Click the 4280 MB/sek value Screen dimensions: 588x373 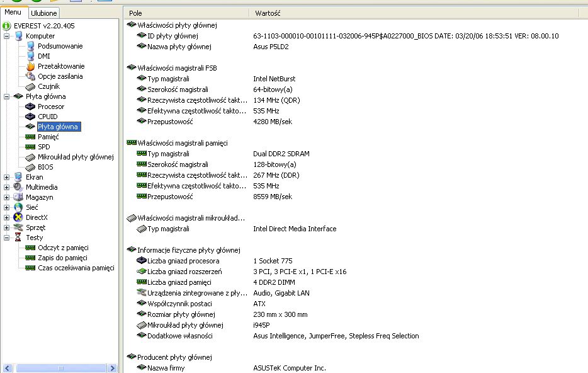pyautogui.click(x=273, y=122)
